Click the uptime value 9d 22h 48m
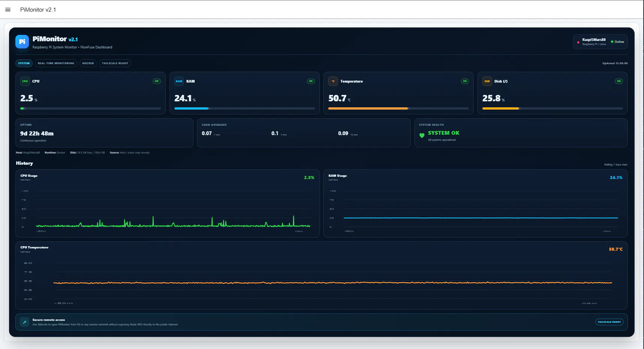 37,134
